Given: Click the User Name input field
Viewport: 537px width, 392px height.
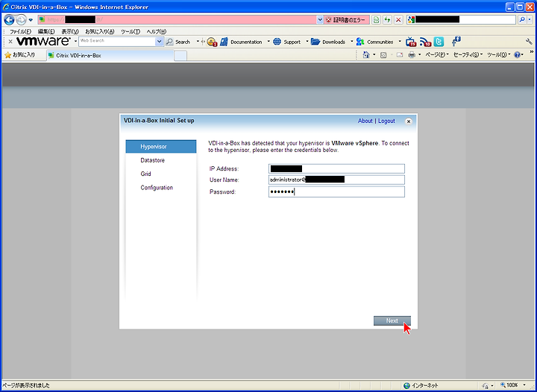Looking at the screenshot, I should pos(336,180).
